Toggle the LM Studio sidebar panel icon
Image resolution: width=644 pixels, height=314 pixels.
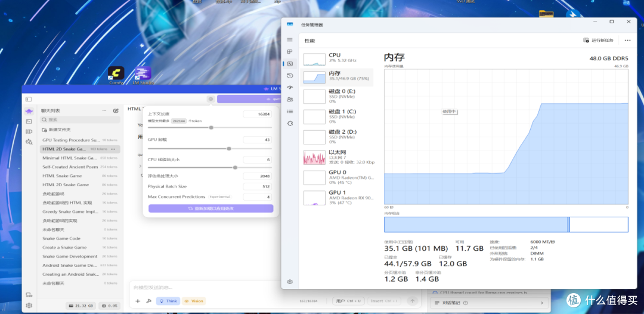coord(29,99)
